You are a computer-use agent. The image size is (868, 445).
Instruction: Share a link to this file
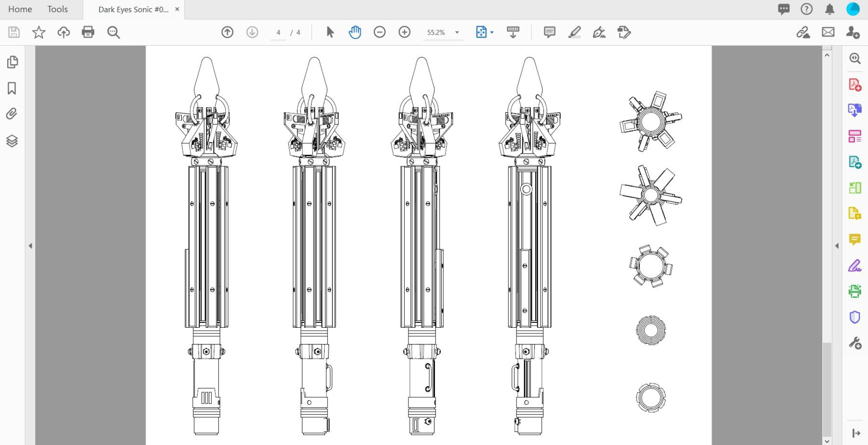[803, 32]
